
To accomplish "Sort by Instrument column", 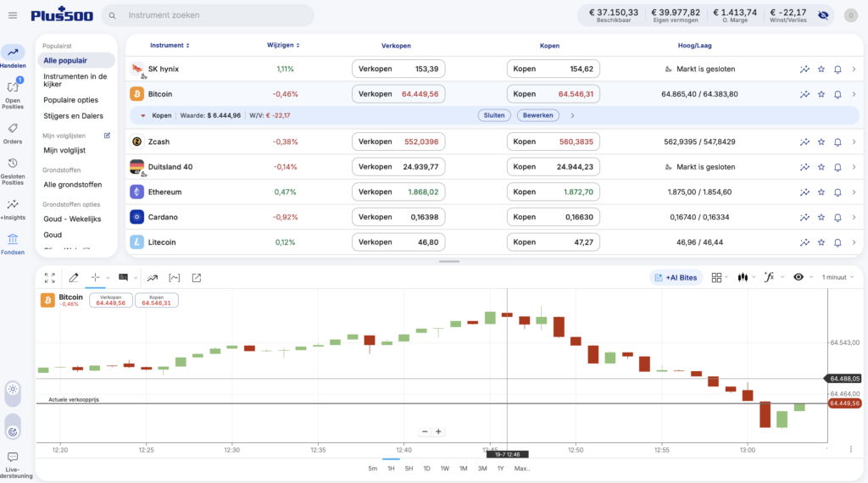I will (170, 46).
